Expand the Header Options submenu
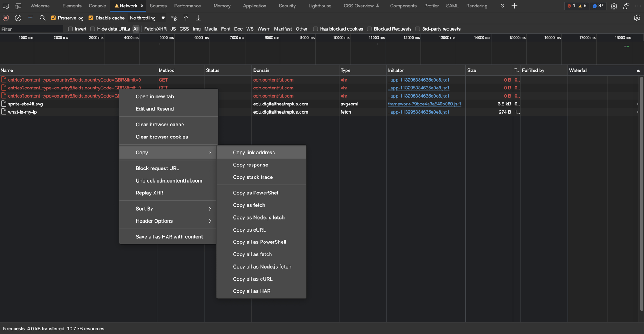This screenshot has width=644, height=334. click(168, 221)
